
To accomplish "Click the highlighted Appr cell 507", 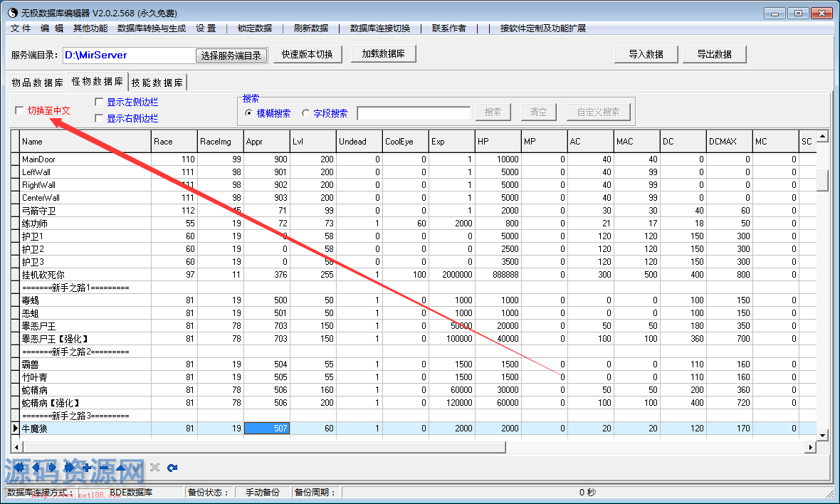I will (267, 428).
